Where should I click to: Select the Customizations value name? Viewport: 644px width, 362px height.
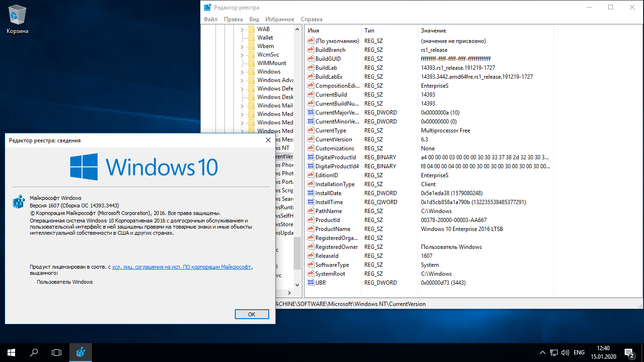335,148
